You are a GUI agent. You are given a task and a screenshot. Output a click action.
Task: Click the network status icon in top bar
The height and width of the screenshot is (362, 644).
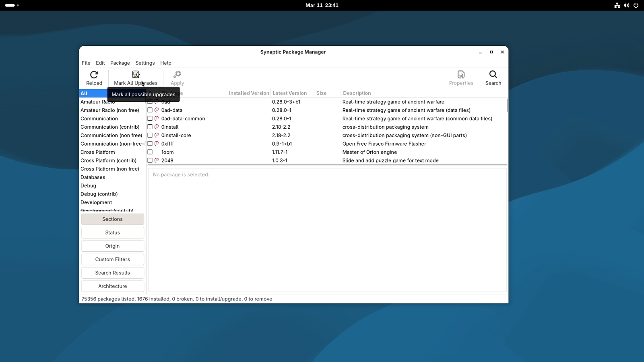point(617,5)
